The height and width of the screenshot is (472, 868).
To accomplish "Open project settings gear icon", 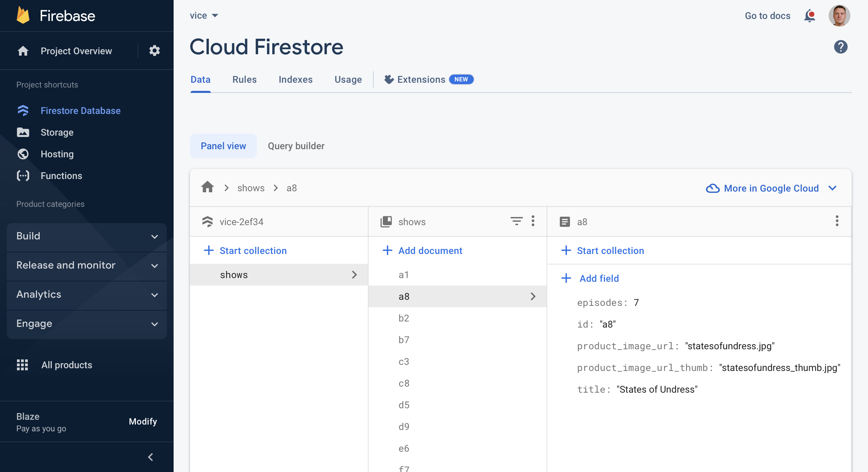I will click(154, 51).
